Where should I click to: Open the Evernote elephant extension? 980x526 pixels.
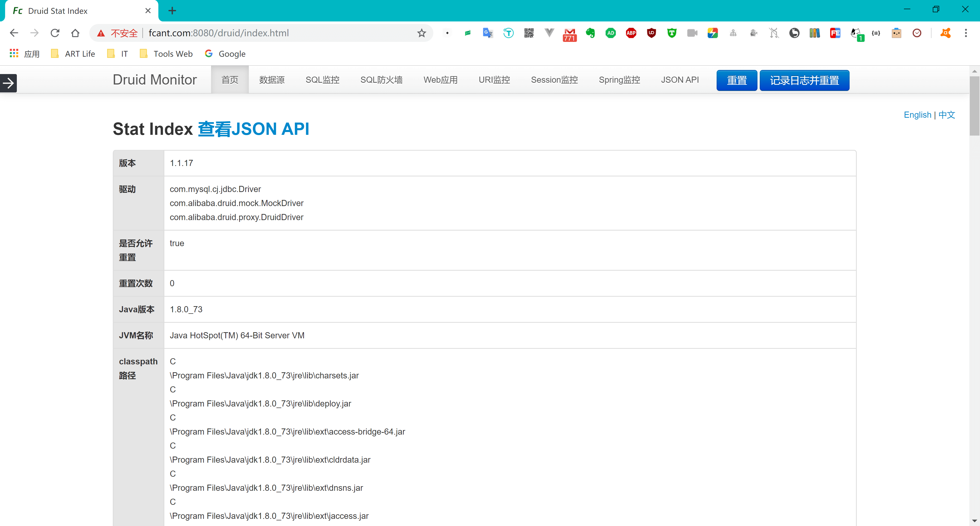[590, 33]
